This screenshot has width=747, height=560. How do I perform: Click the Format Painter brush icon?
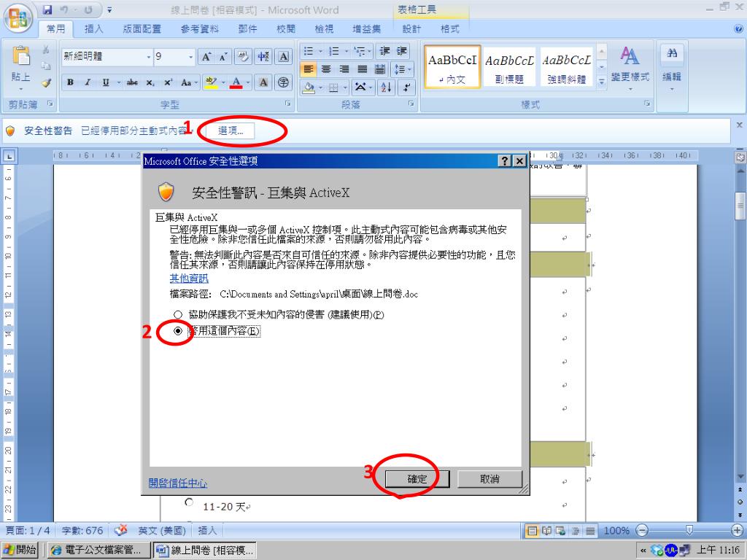coord(46,83)
